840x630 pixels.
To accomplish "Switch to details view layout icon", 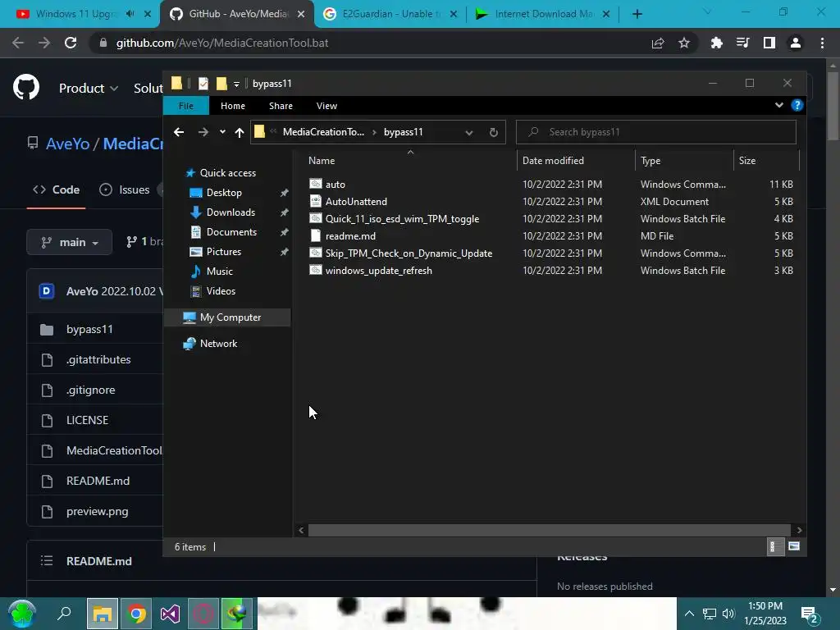I will (x=774, y=547).
